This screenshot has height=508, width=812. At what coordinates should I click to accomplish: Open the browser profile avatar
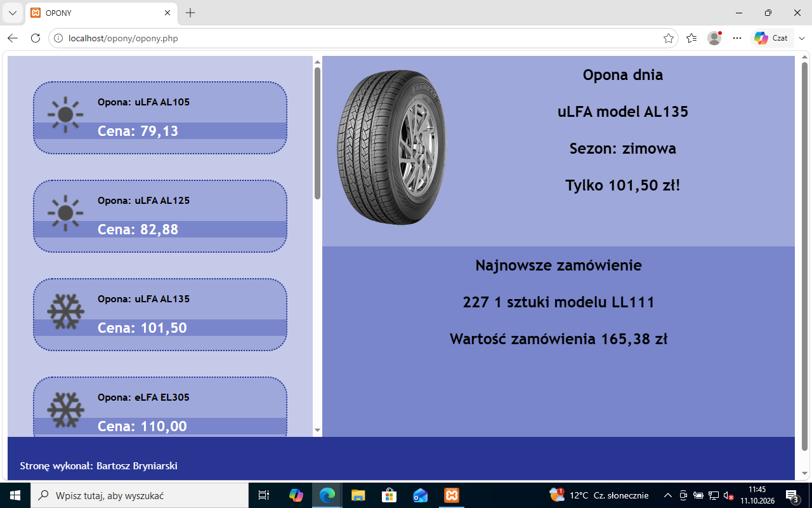click(714, 38)
